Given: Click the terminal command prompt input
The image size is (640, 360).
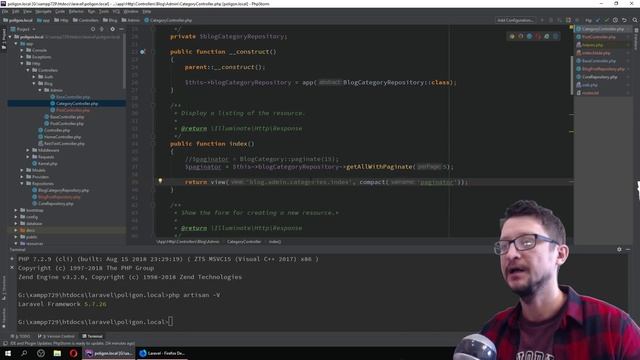Looking at the screenshot, I should point(170,322).
